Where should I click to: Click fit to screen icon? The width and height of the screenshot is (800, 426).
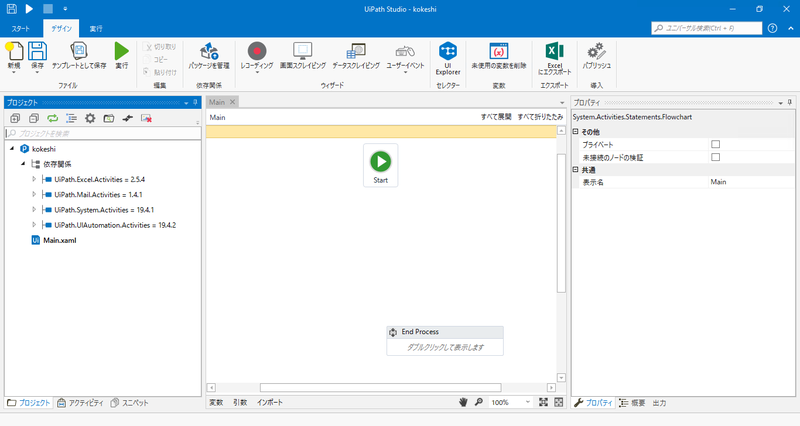543,403
